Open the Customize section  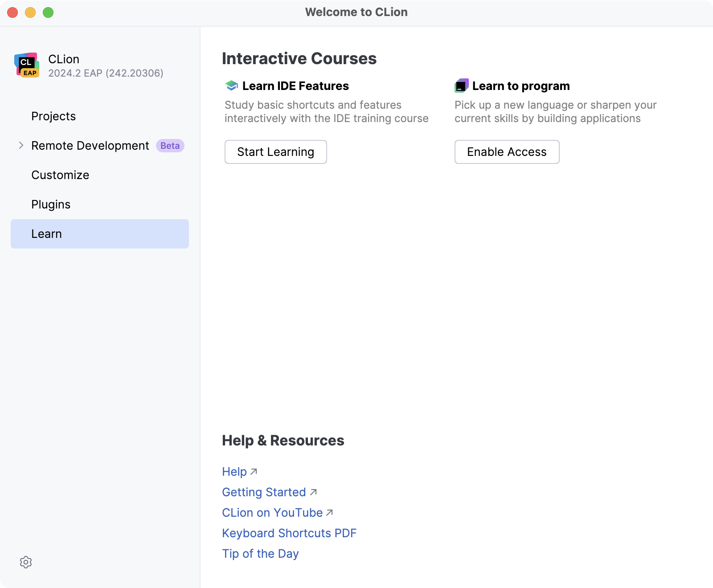tap(60, 175)
